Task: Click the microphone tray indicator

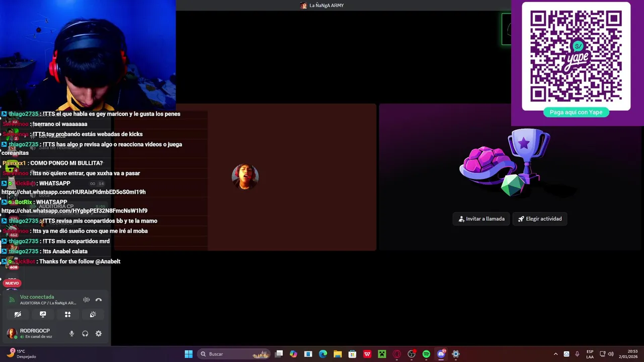Action: click(577, 354)
